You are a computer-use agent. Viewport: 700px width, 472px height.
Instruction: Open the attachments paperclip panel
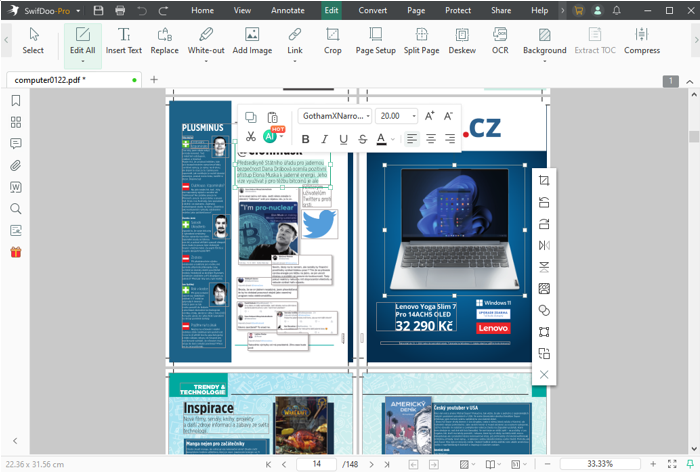click(15, 165)
